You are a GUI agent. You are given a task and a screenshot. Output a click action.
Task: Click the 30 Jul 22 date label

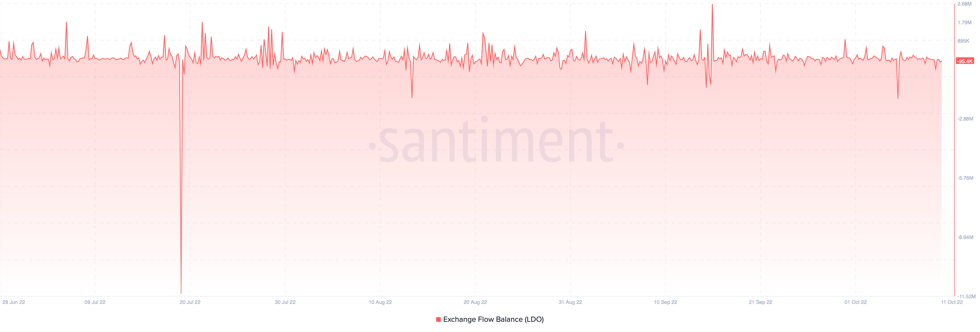tap(285, 302)
